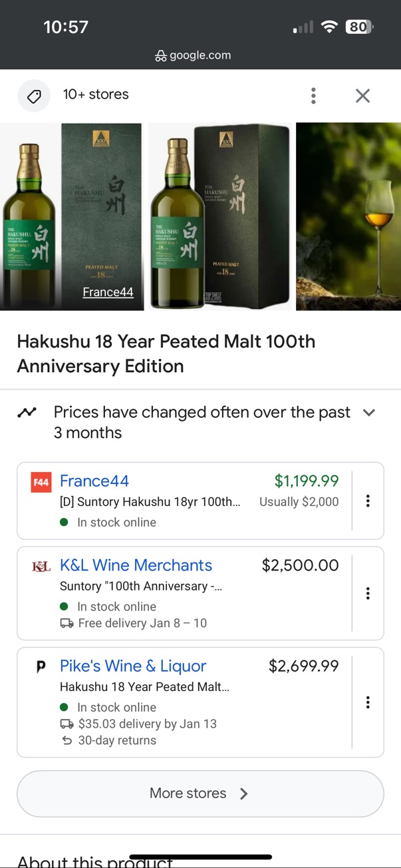Open K&L Wine Merchants options menu
This screenshot has height=868, width=401.
click(368, 593)
